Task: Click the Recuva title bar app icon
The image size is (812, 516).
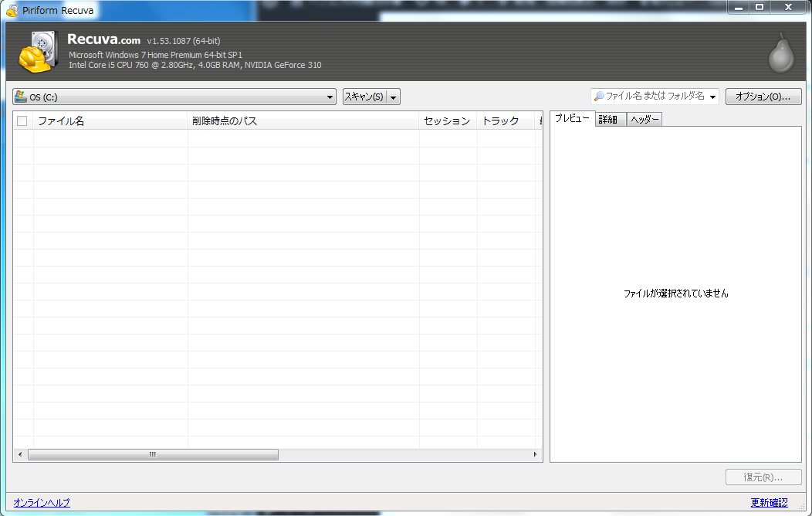Action: point(12,10)
